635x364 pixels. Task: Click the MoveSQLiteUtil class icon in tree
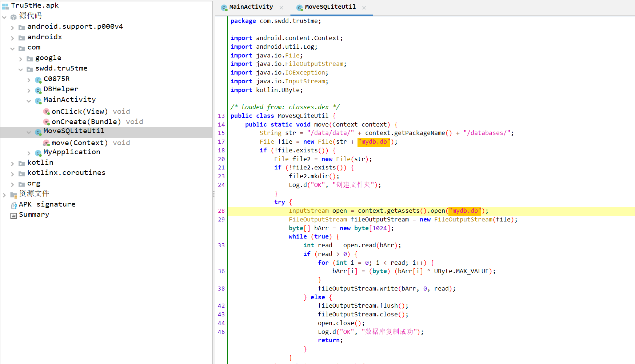(x=38, y=132)
